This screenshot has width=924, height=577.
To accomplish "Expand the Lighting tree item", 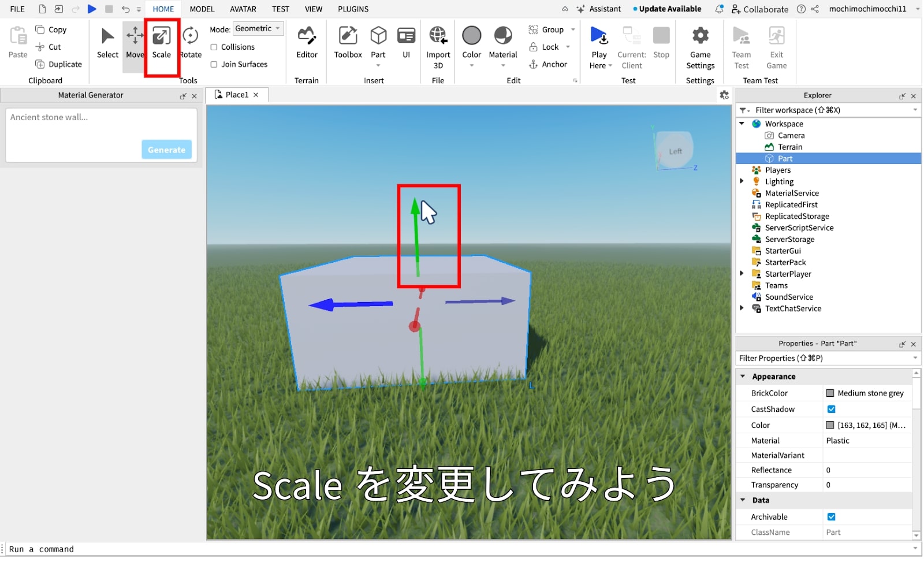I will click(x=742, y=181).
